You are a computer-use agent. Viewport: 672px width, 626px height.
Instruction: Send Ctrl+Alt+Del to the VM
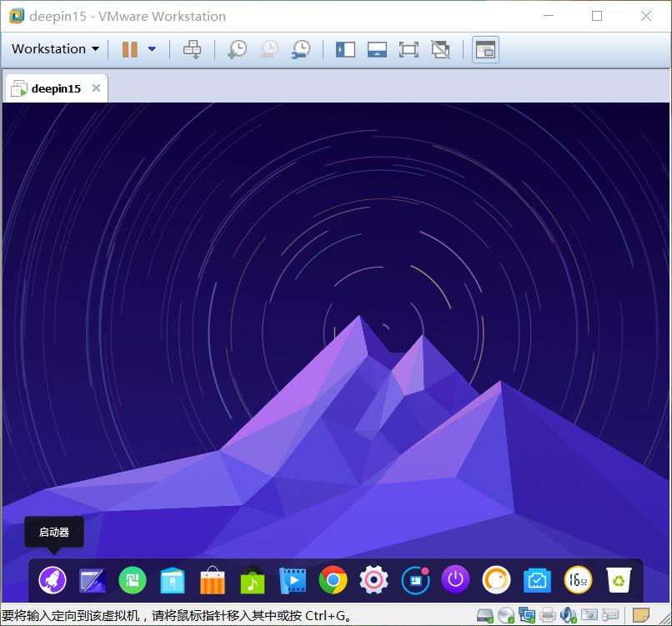click(x=192, y=49)
